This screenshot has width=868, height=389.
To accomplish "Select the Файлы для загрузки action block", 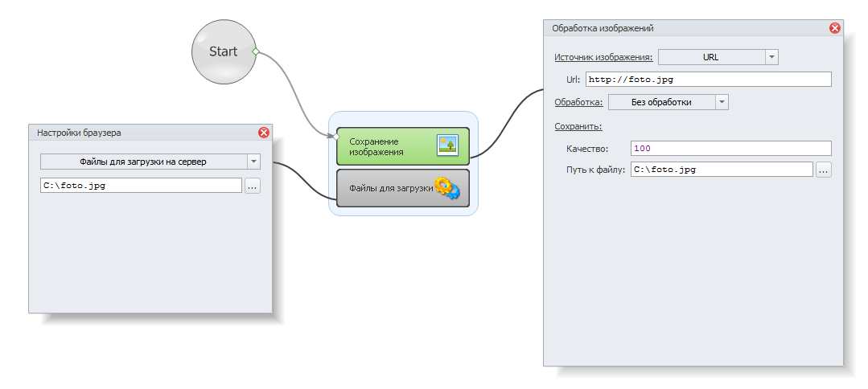I will coord(403,188).
